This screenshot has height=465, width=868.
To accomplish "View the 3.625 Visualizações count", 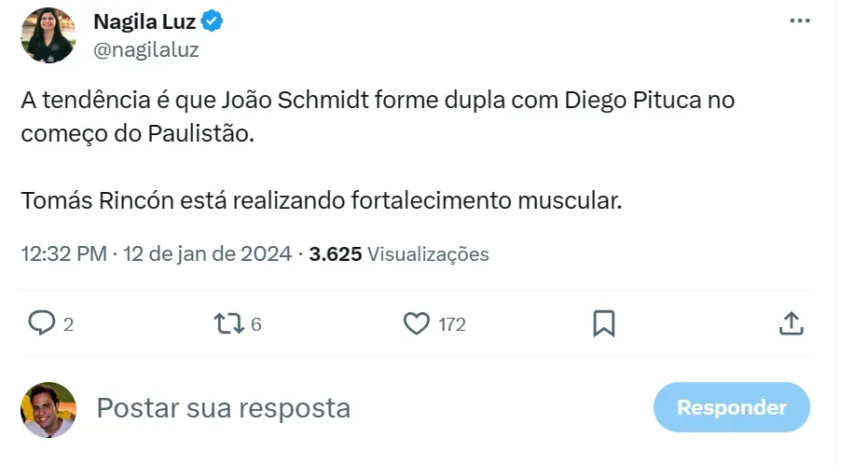I will click(399, 253).
